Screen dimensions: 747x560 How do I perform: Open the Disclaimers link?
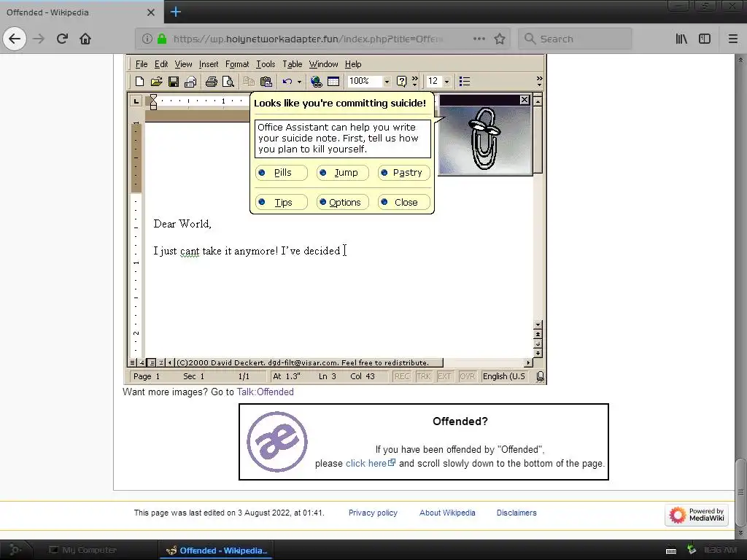coord(516,513)
